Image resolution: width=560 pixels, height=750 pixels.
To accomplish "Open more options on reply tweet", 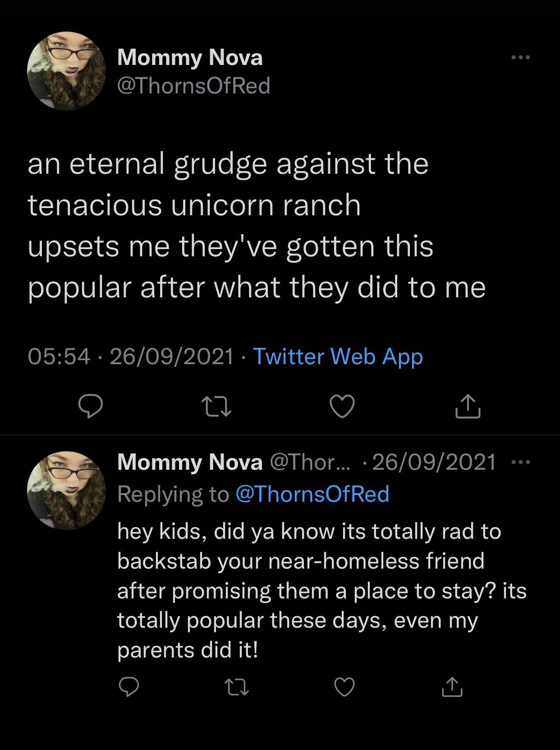I will point(521,462).
